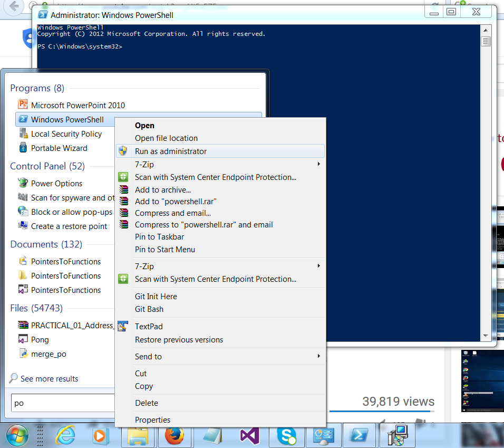This screenshot has height=448, width=504.
Task: Open Visual Studio from the taskbar
Action: pos(249,436)
